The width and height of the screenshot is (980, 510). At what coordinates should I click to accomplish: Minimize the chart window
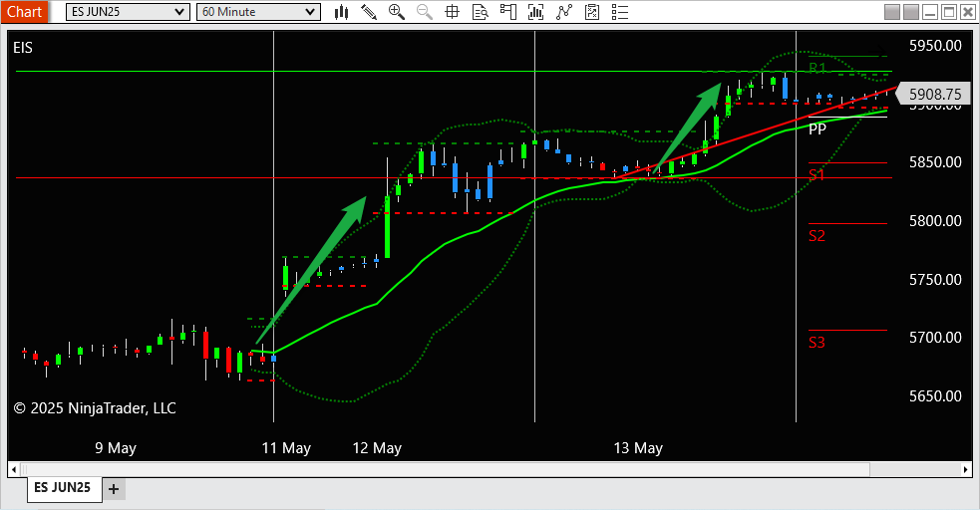click(x=930, y=12)
